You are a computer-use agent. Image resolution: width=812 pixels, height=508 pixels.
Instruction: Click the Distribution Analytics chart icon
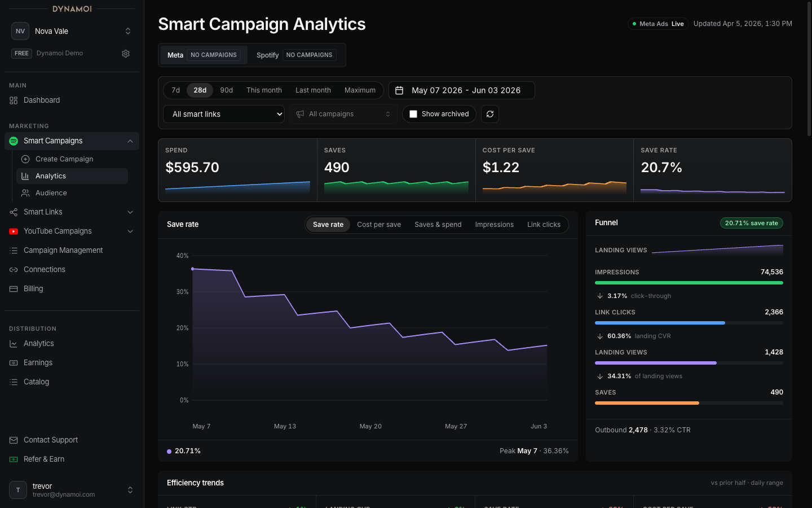point(14,344)
